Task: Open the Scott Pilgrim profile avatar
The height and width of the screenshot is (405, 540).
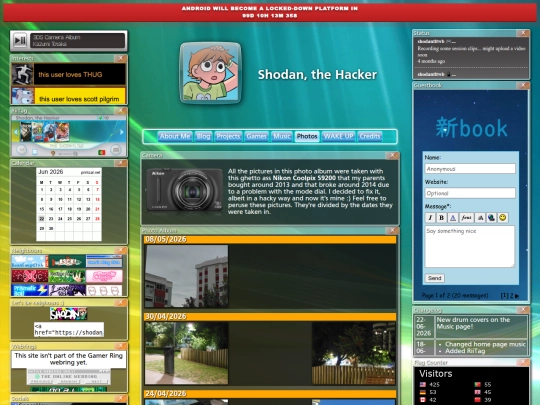Action: pyautogui.click(x=210, y=73)
